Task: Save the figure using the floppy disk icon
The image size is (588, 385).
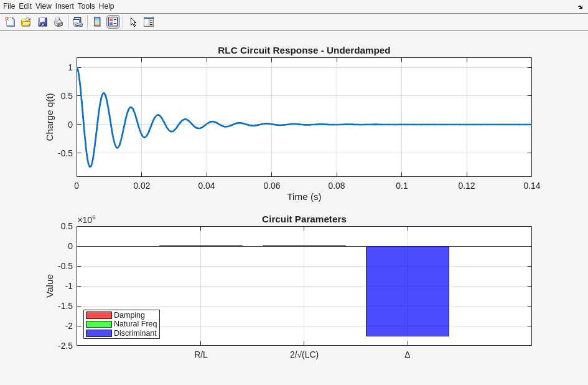Action: pyautogui.click(x=42, y=22)
